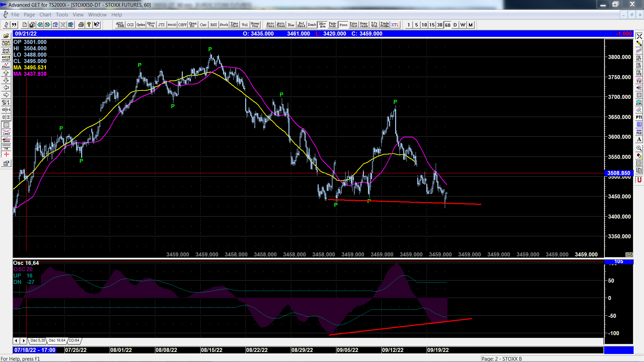Viewport: 644px width, 362px height.
Task: Open the Window menu
Action: pyautogui.click(x=97, y=15)
